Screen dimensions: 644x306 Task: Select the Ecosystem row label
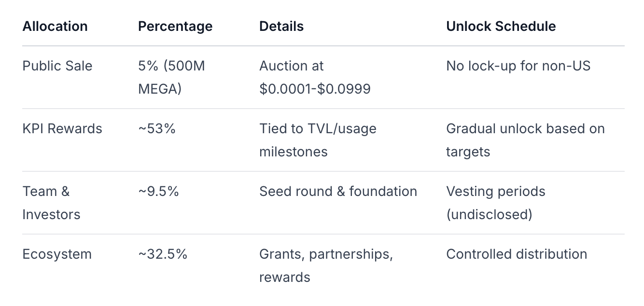57,254
